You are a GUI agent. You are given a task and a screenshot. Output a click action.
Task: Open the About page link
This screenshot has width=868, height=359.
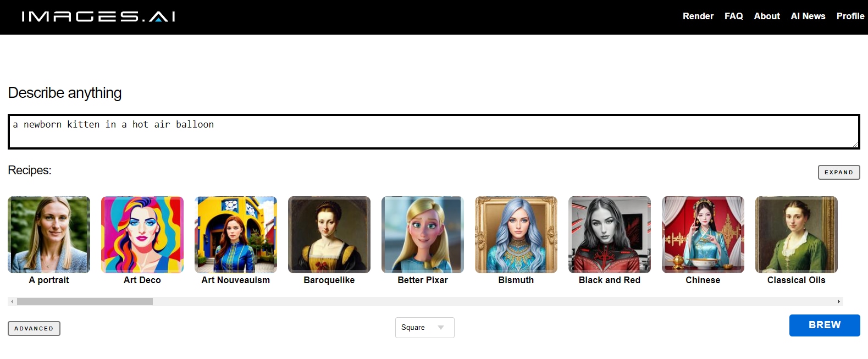[767, 16]
